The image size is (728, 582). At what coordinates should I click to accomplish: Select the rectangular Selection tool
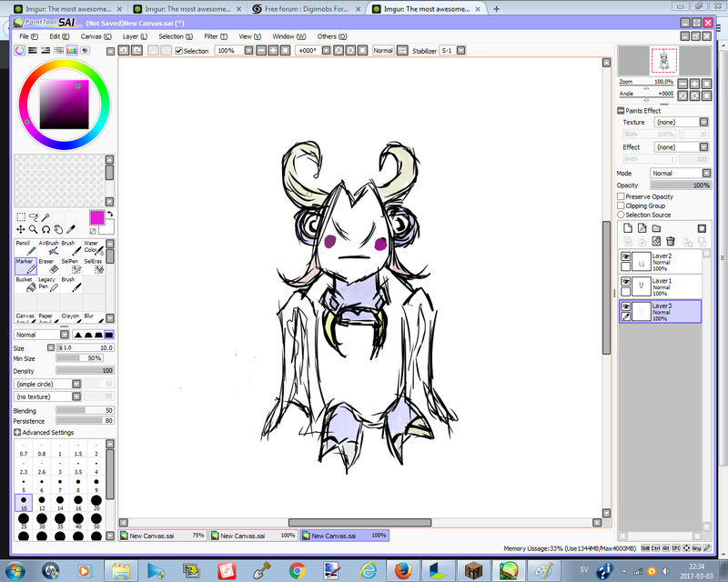coord(21,217)
